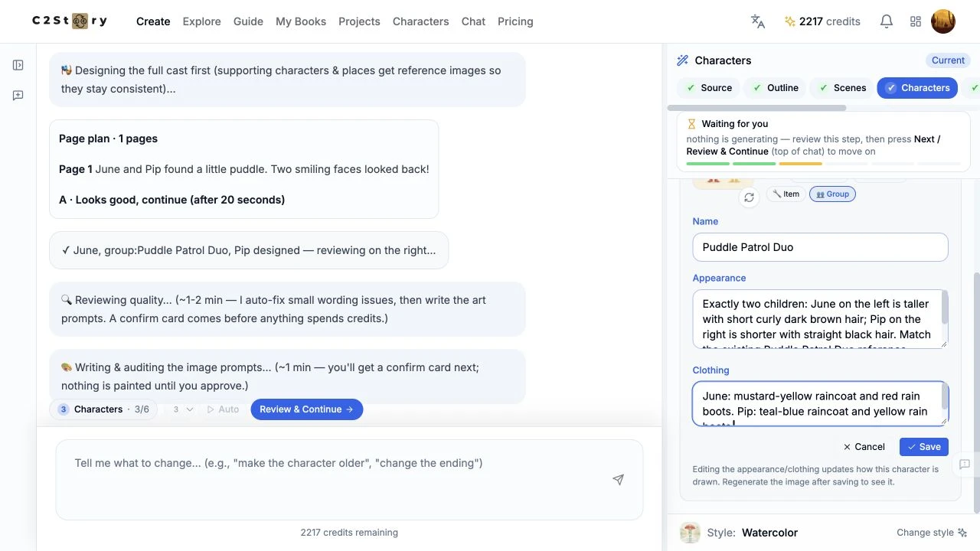Viewport: 980px width, 551px height.
Task: Select the Group type chip
Action: pos(832,194)
